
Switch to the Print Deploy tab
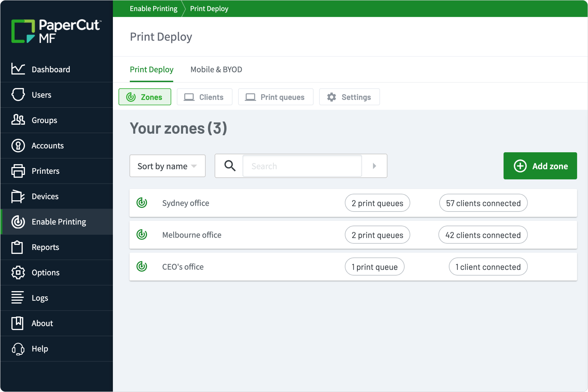tap(151, 69)
